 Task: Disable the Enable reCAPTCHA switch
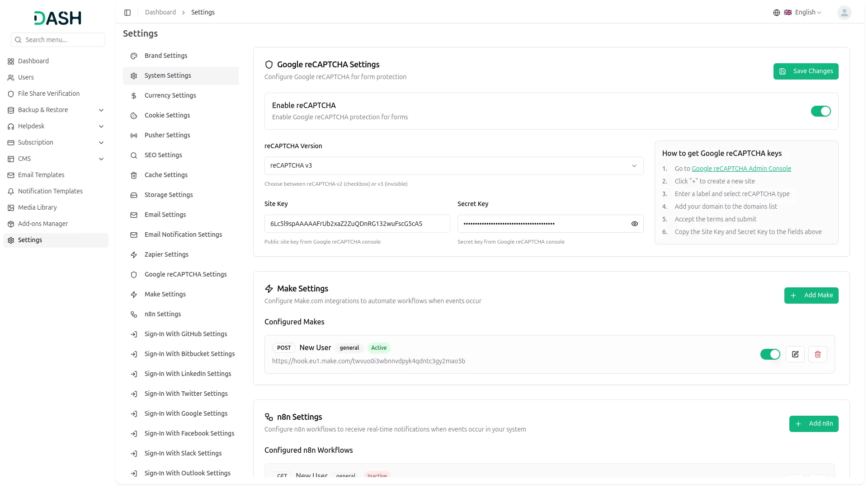coord(820,111)
